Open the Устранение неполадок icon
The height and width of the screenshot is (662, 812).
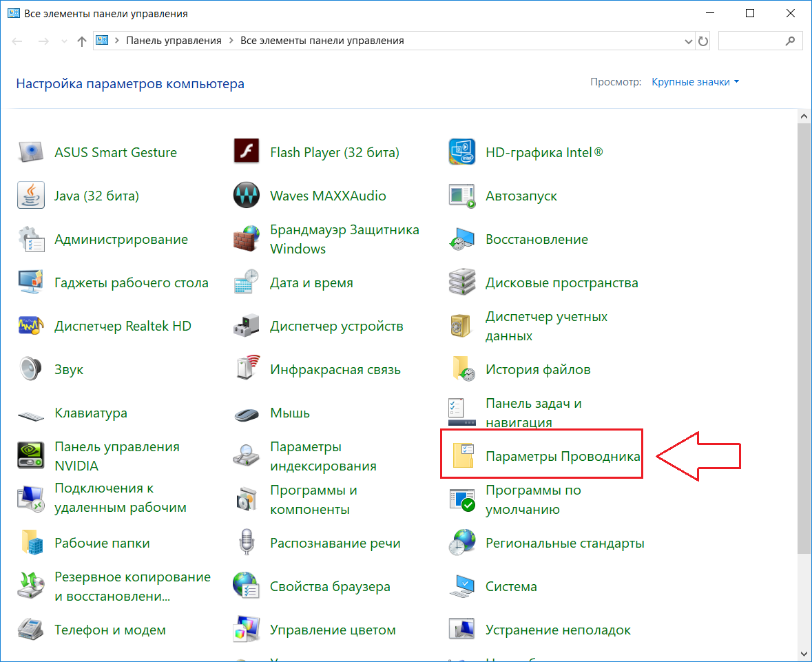coord(462,630)
